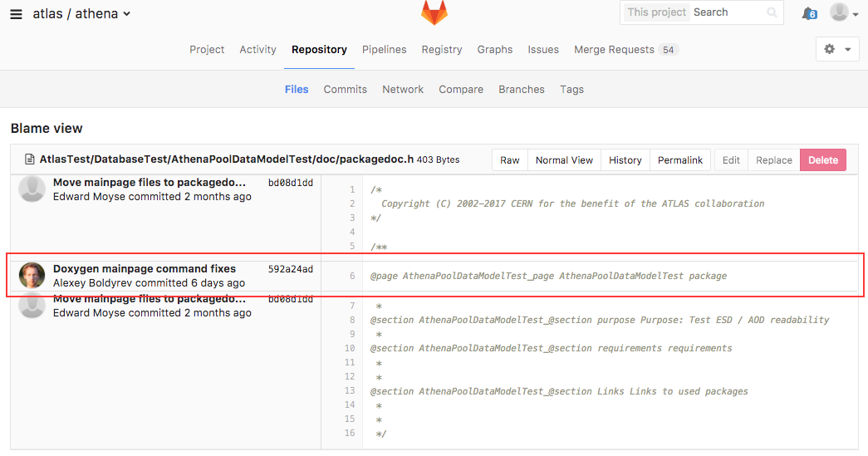Click the Edit button
The image size is (868, 456).
pos(731,160)
